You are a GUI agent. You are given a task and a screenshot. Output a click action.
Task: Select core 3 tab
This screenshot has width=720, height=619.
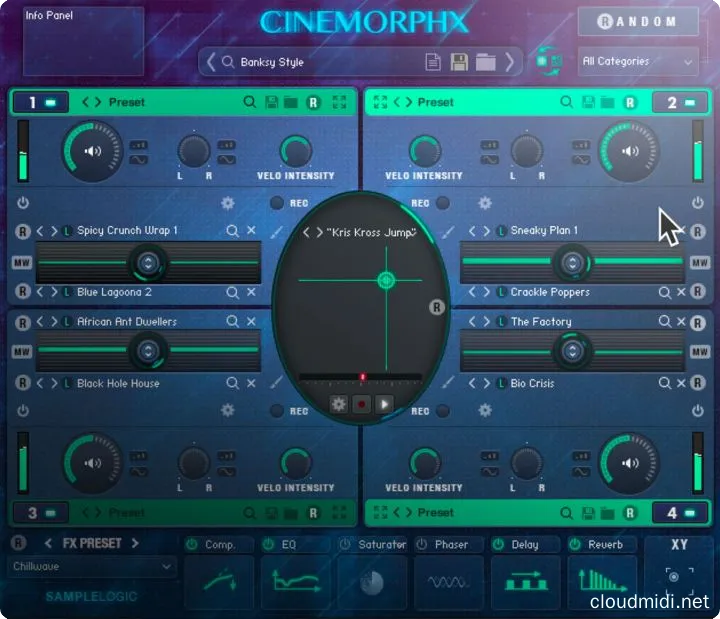40,513
